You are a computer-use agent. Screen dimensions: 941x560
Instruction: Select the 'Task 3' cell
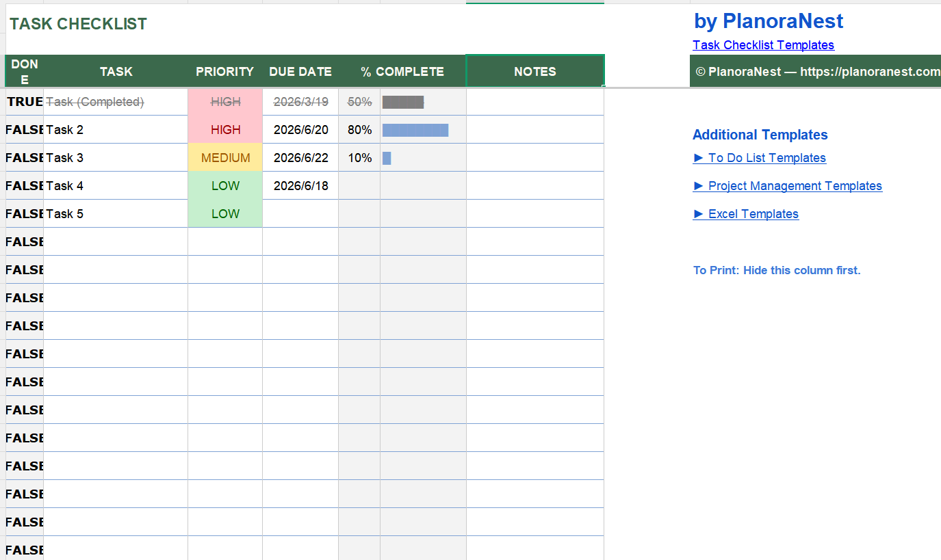click(x=116, y=158)
